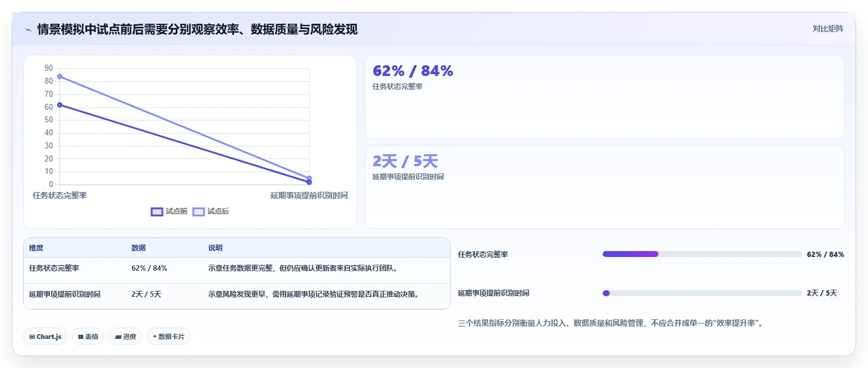Viewport: 868px width, 368px height.
Task: Click the 维度 column header
Action: [36, 248]
